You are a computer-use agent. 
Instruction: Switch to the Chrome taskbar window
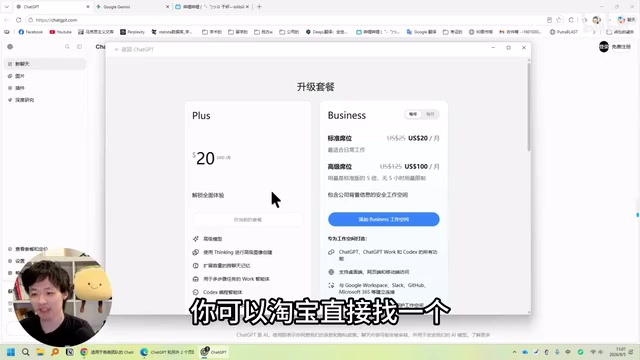coord(107,352)
